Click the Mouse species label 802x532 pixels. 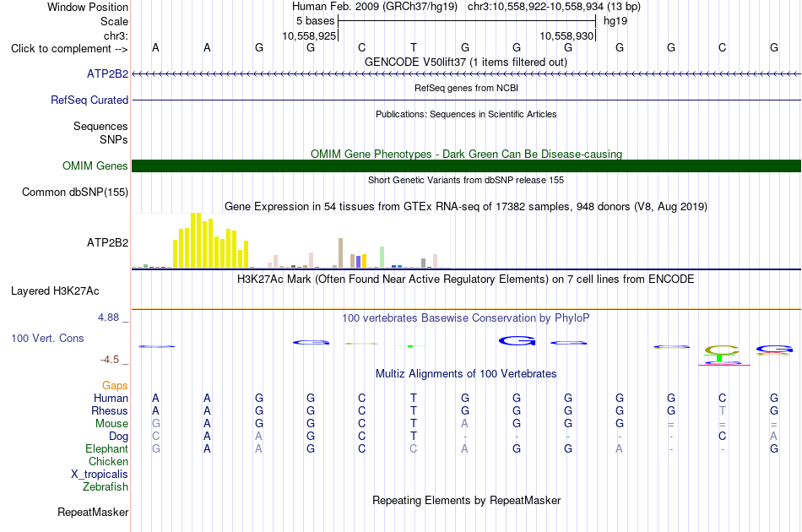pos(111,424)
